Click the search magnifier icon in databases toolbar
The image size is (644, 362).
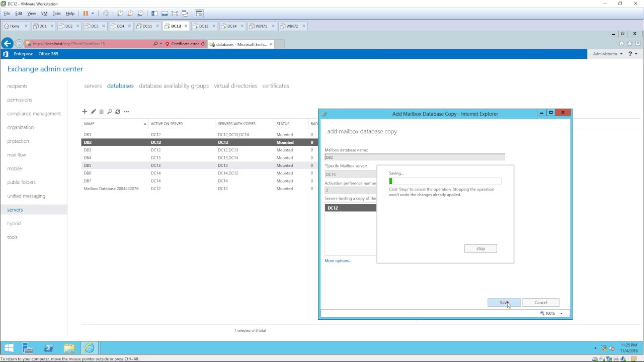[110, 112]
